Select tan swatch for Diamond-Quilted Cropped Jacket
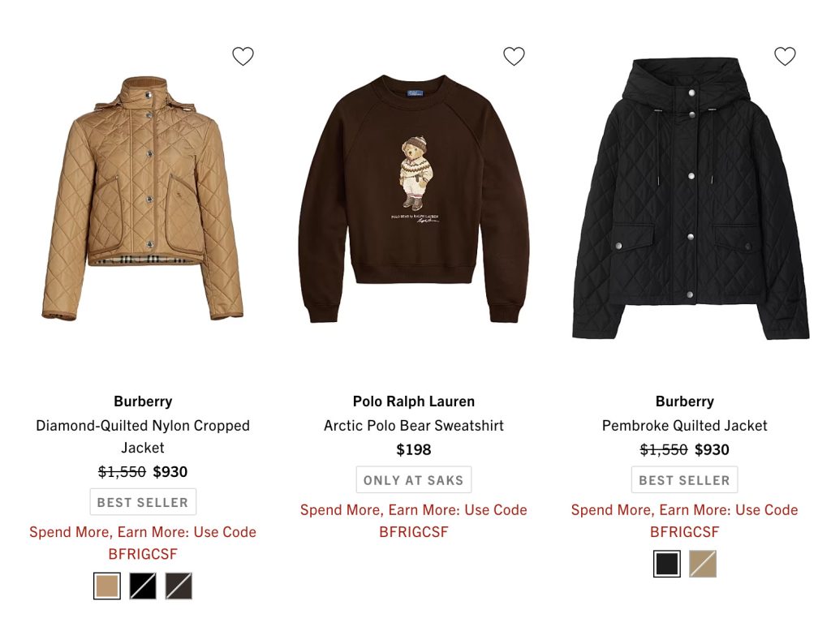831x644 pixels. (x=107, y=586)
